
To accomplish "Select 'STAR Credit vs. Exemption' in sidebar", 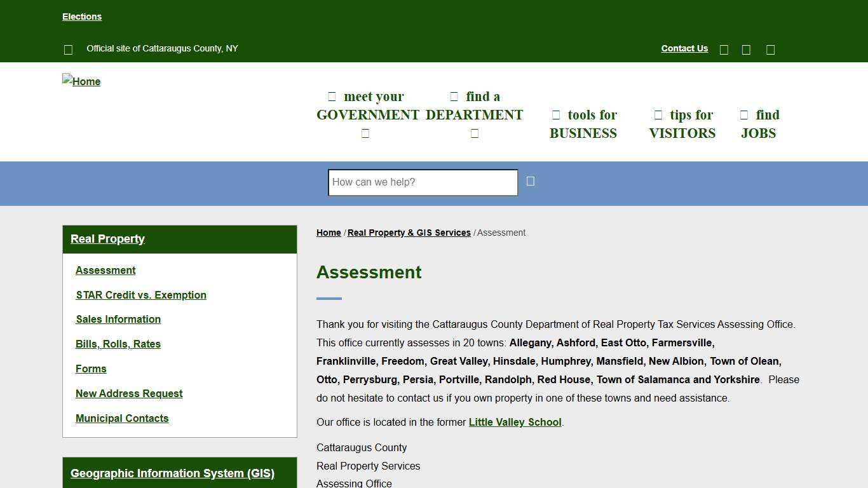I will 141,295.
